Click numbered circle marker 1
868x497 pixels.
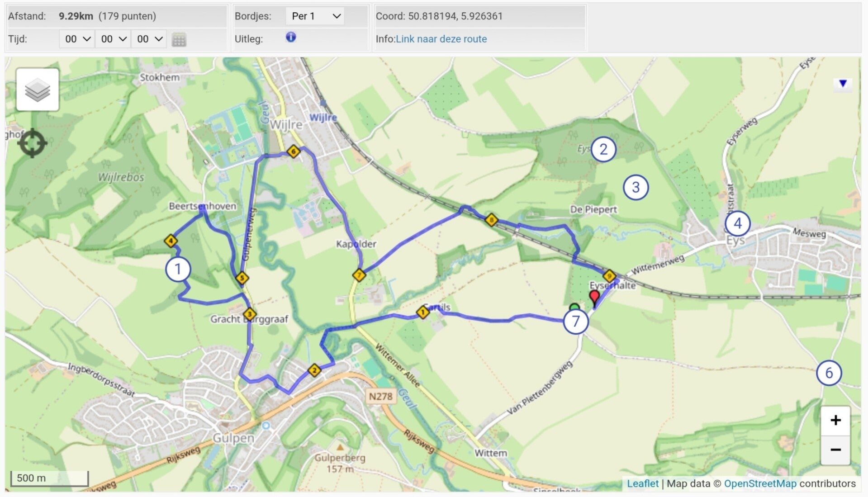178,269
